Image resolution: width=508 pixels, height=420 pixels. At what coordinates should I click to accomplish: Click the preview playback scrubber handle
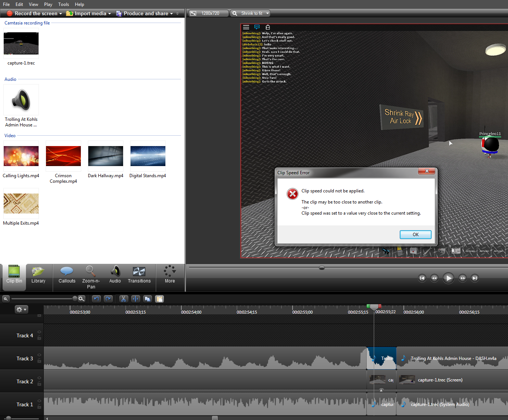pos(322,268)
